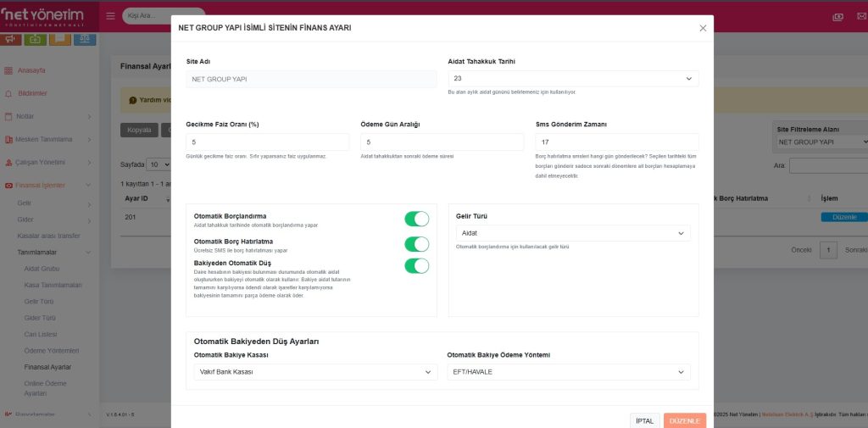
Task: Click the hamburger menu icon in header
Action: click(111, 16)
